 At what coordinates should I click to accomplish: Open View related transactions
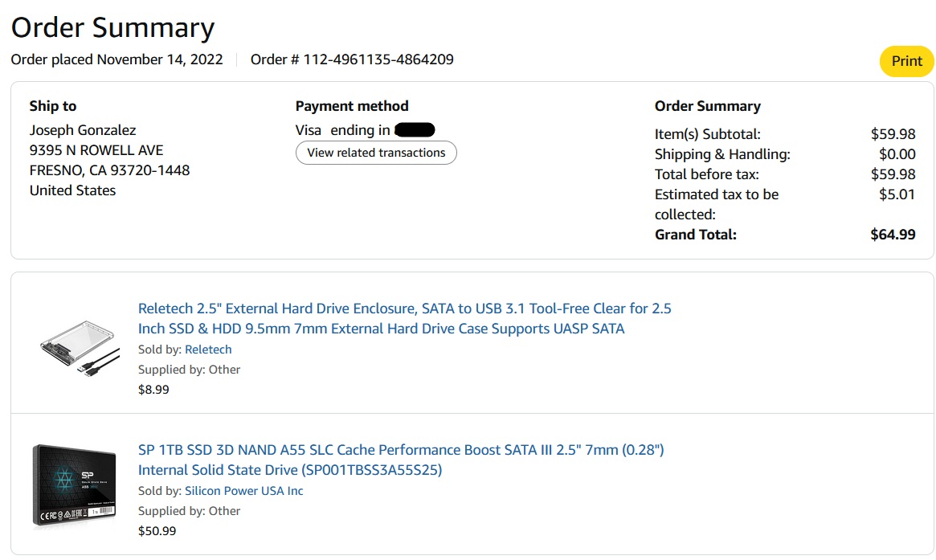point(376,153)
